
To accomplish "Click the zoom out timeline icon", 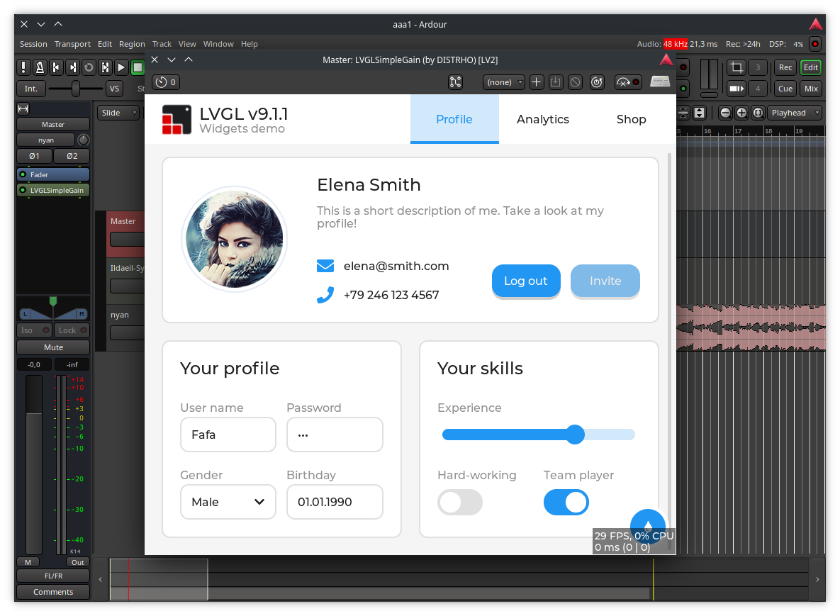I will pos(725,113).
